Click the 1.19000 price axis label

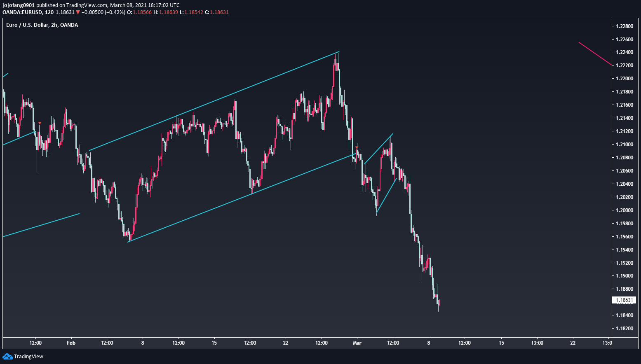coord(624,276)
